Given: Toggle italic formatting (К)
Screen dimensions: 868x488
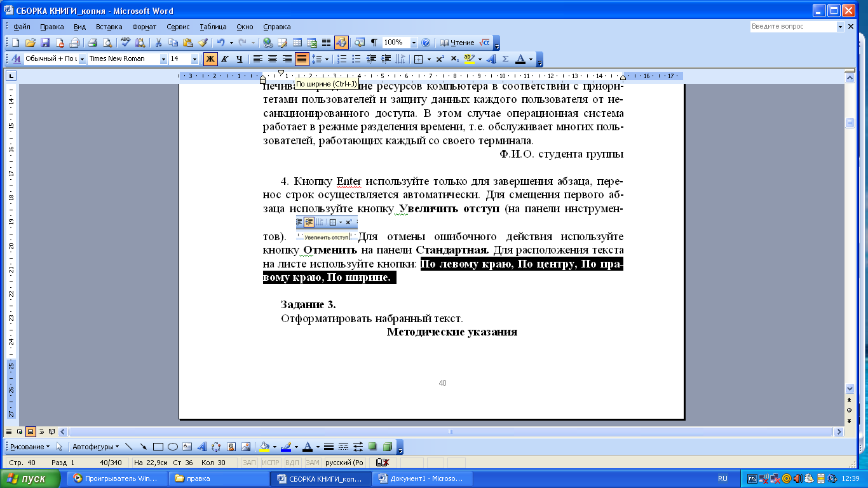Looking at the screenshot, I should (224, 58).
